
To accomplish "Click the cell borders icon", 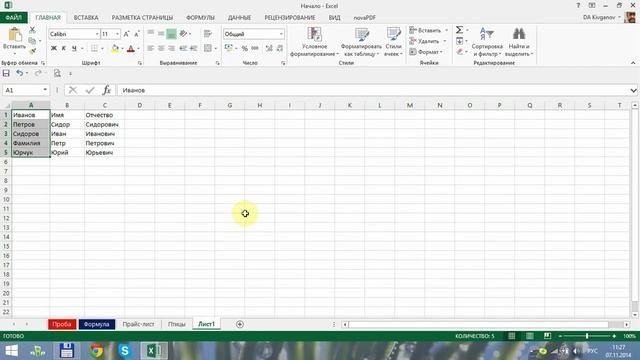I will click(x=94, y=49).
